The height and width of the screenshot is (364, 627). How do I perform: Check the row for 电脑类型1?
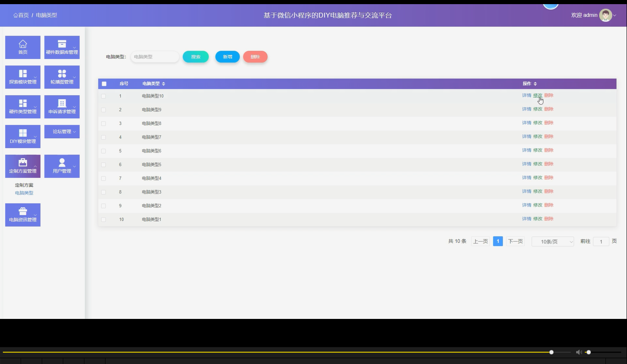click(103, 220)
